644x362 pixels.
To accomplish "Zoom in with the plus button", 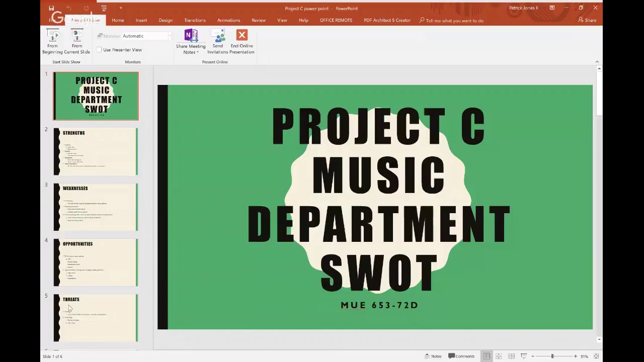I will coord(576,356).
